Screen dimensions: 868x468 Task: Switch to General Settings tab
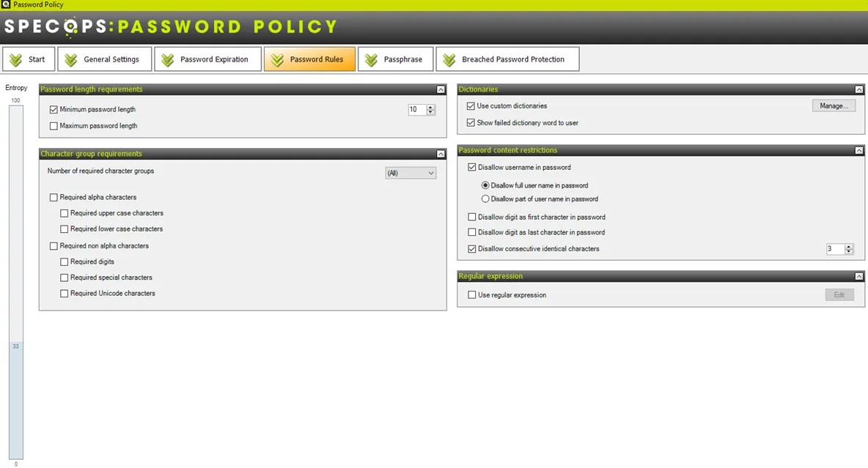click(104, 59)
